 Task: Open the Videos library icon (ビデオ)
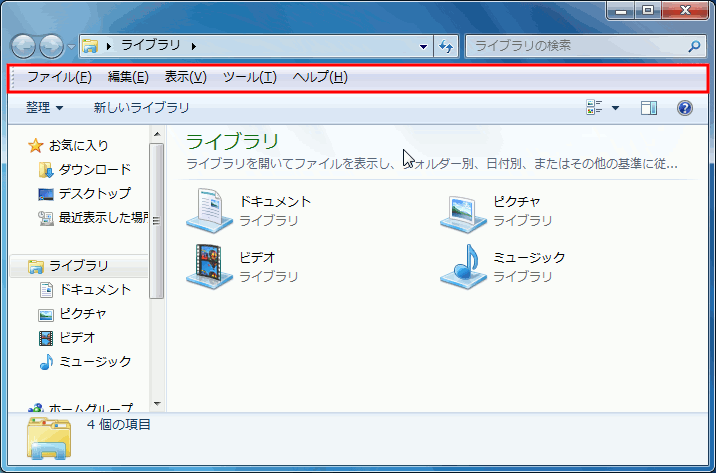pyautogui.click(x=209, y=266)
